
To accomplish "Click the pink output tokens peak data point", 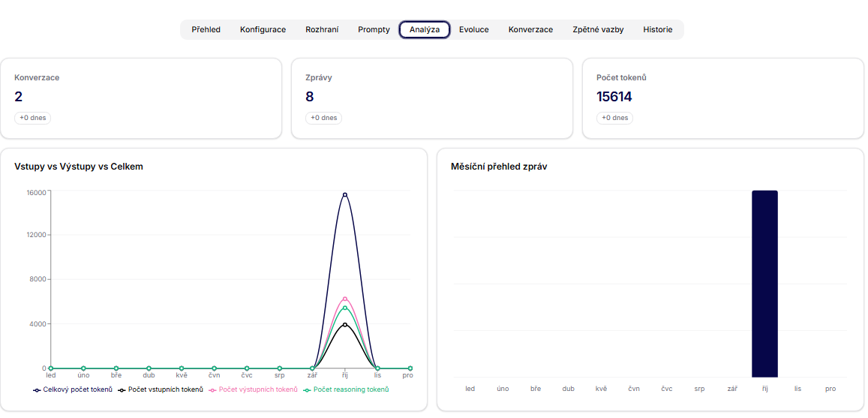I will coord(345,299).
